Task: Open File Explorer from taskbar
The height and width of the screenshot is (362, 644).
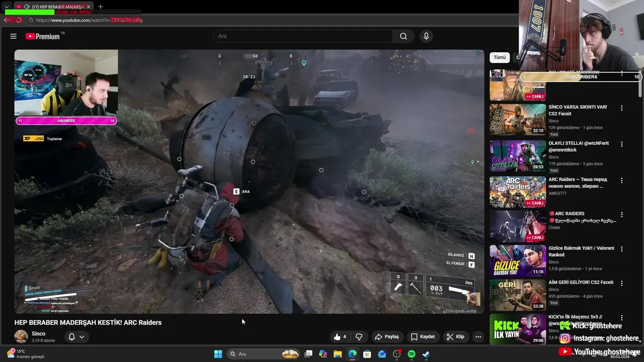Action: click(338, 354)
